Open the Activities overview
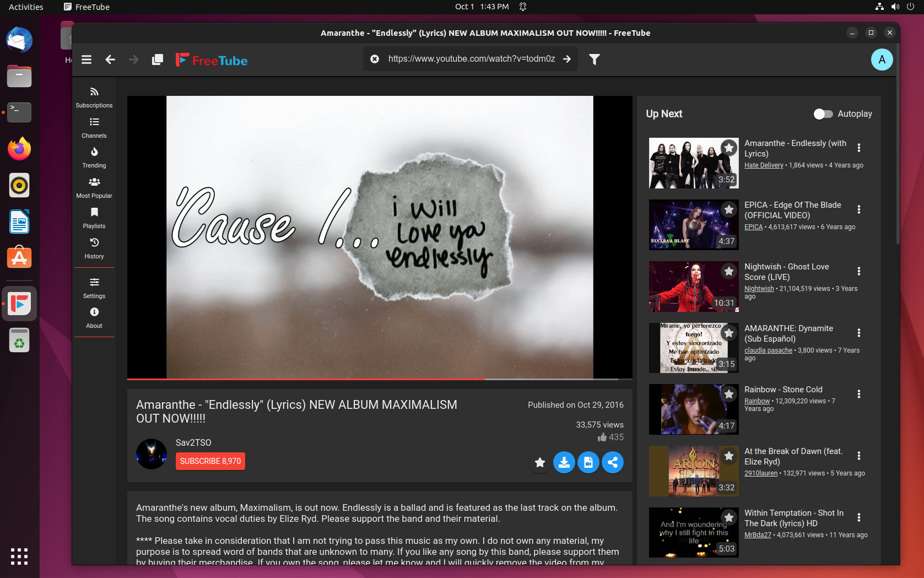924x578 pixels. coord(26,7)
